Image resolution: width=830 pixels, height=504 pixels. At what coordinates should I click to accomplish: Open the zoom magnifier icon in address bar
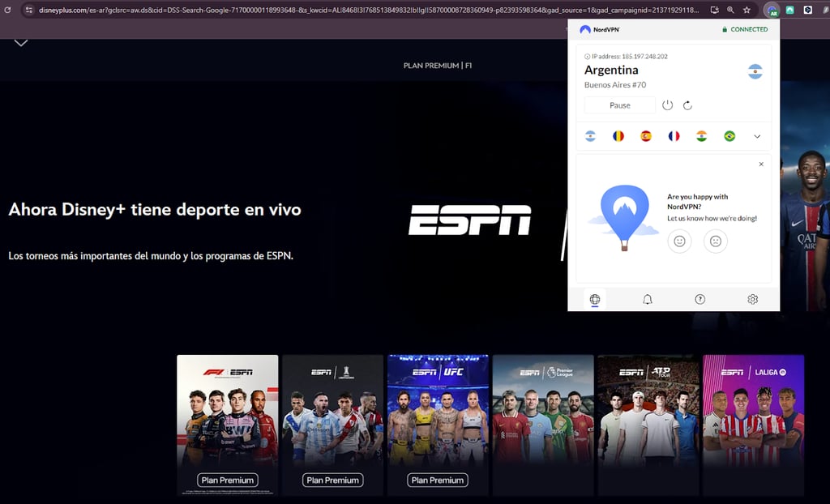730,10
